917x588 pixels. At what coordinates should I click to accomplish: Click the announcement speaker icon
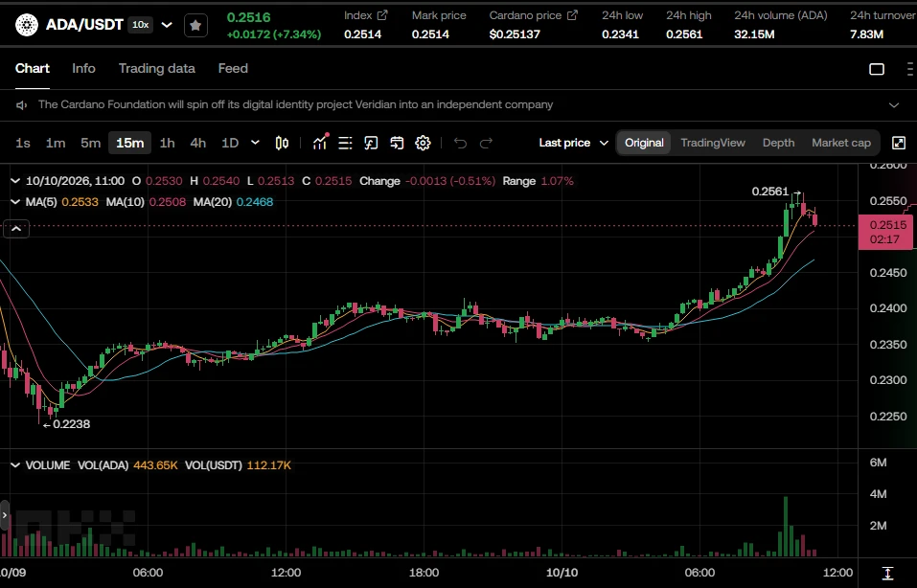[22, 105]
